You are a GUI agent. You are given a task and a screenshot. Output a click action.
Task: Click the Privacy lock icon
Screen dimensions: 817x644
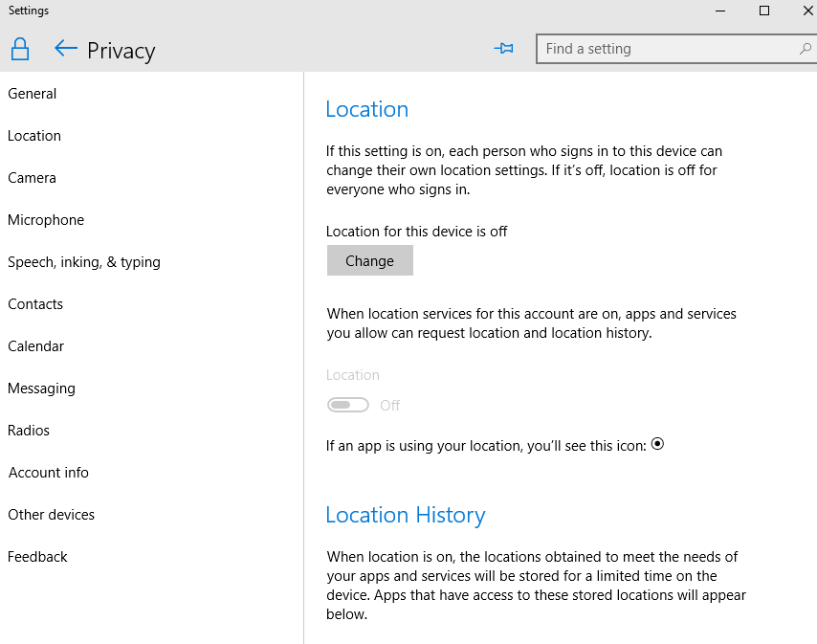click(x=19, y=50)
